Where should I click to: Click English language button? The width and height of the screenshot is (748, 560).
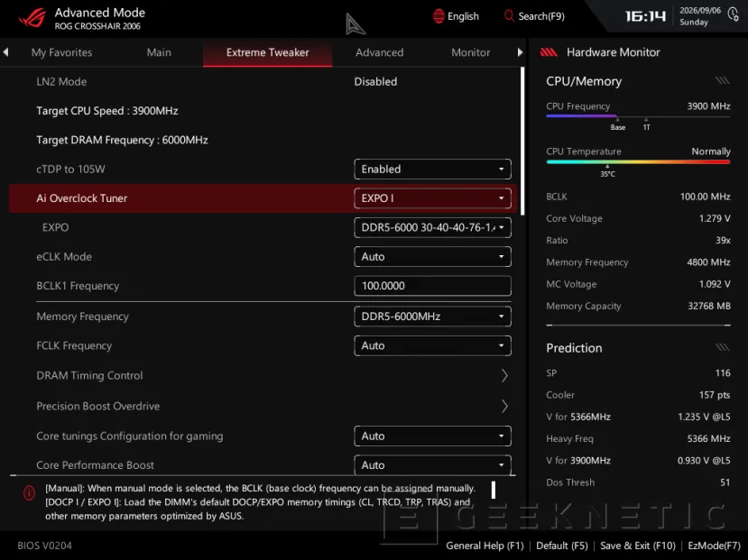point(456,16)
